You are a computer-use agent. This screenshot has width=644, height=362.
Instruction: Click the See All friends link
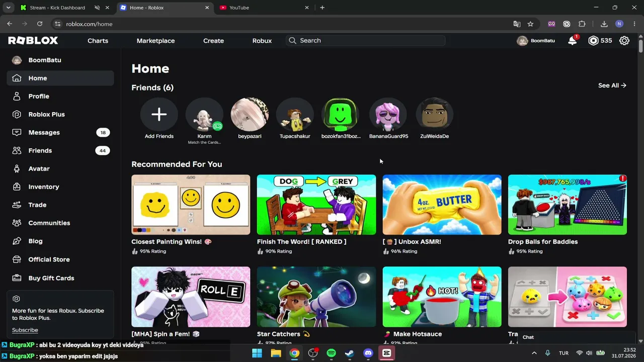[x=612, y=85]
